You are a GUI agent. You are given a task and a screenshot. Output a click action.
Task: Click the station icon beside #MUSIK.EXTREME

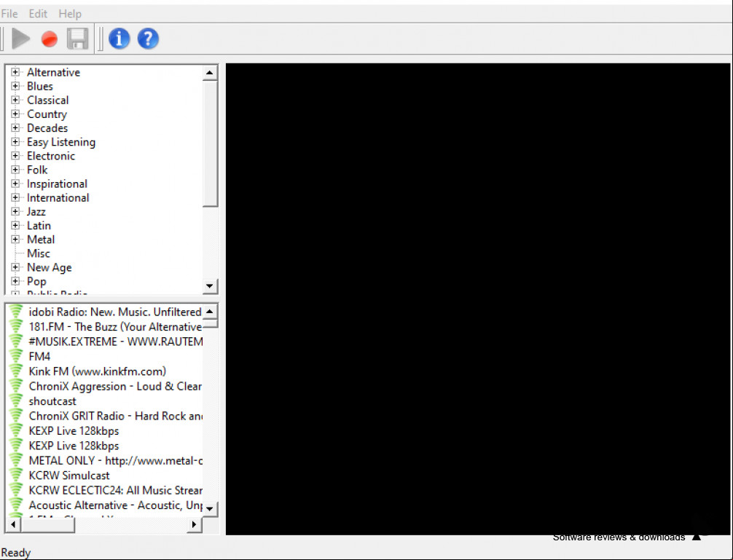16,342
